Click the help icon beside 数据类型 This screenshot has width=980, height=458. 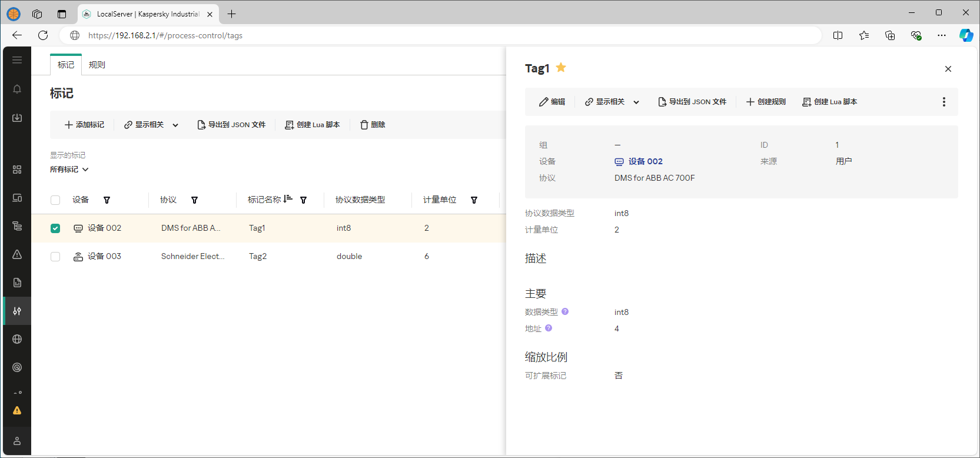pyautogui.click(x=565, y=312)
